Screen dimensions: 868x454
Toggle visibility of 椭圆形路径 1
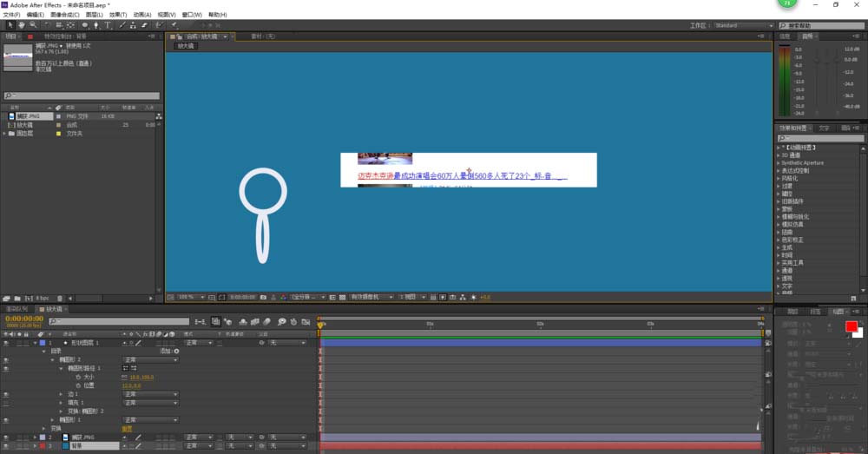pos(6,368)
